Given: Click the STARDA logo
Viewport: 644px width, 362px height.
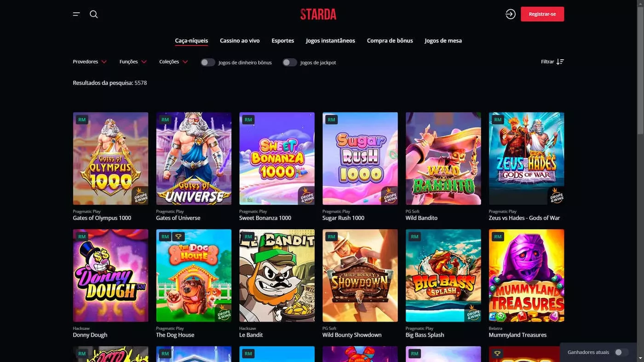Looking at the screenshot, I should 318,14.
